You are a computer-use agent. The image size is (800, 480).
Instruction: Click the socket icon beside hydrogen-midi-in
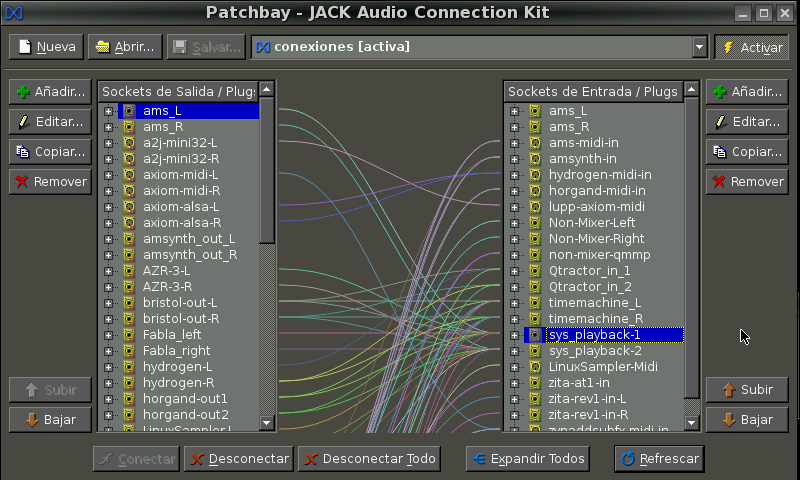[535, 175]
